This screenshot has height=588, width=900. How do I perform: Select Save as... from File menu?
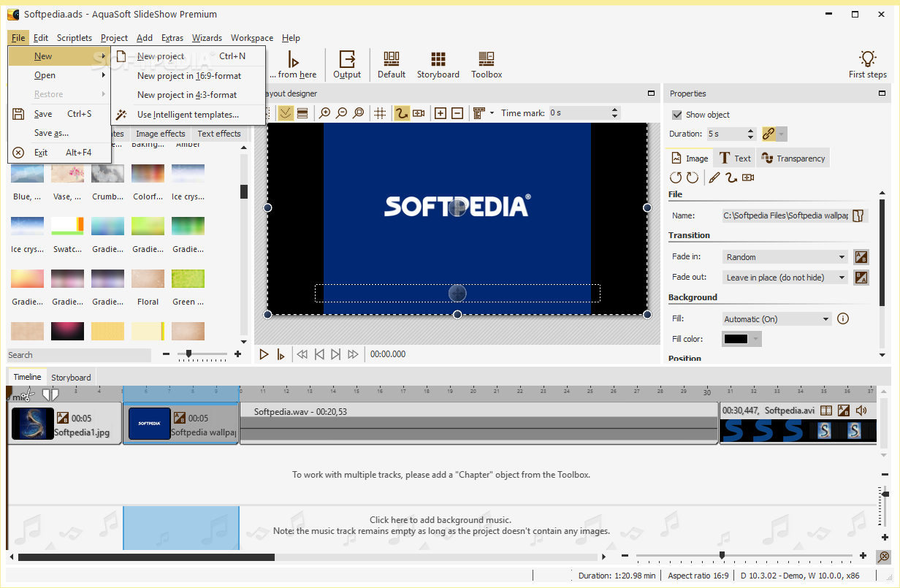tap(51, 133)
